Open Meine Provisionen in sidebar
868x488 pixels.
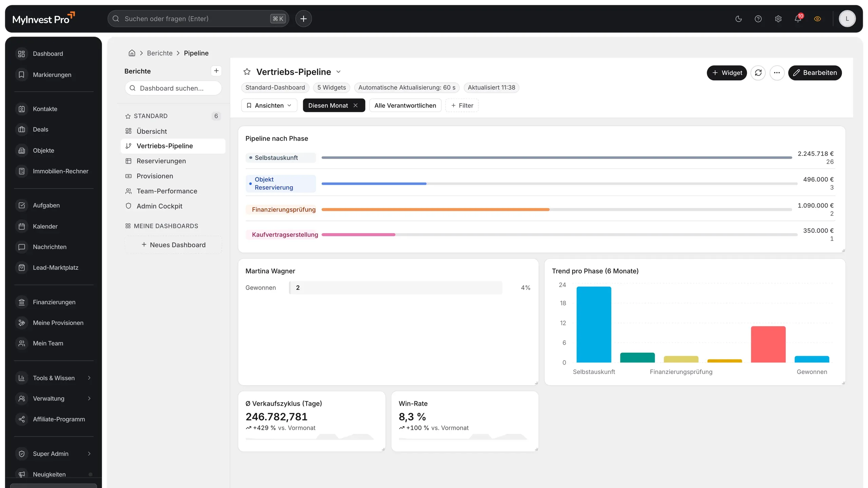click(x=54, y=323)
